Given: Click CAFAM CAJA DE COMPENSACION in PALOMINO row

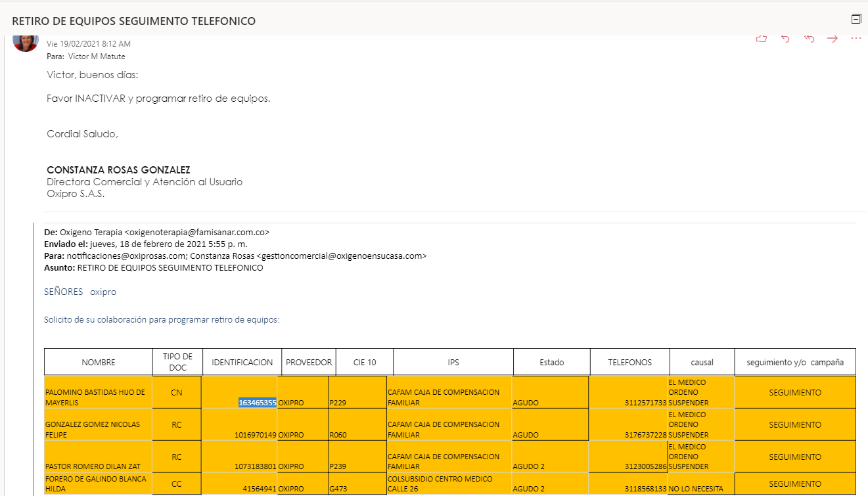Looking at the screenshot, I should [x=444, y=397].
